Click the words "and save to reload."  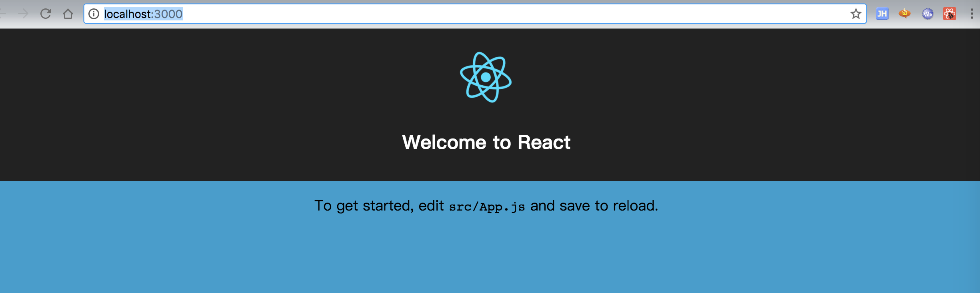click(594, 206)
